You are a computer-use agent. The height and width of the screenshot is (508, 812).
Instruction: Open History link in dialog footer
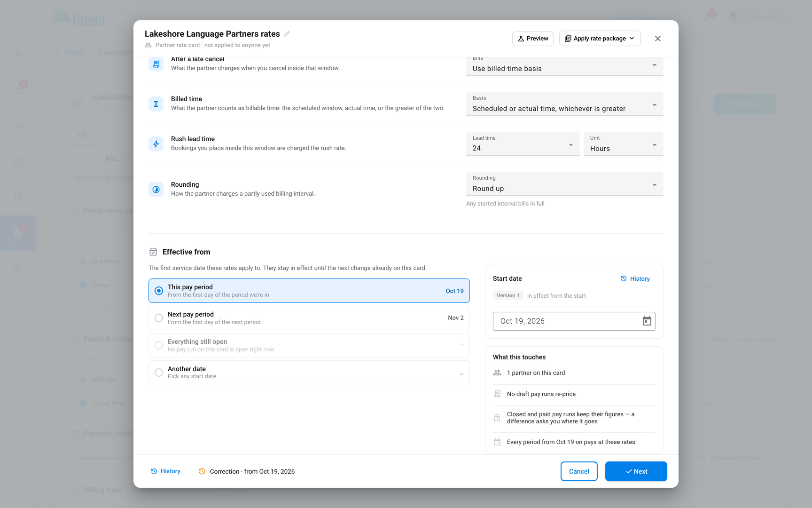pos(166,471)
